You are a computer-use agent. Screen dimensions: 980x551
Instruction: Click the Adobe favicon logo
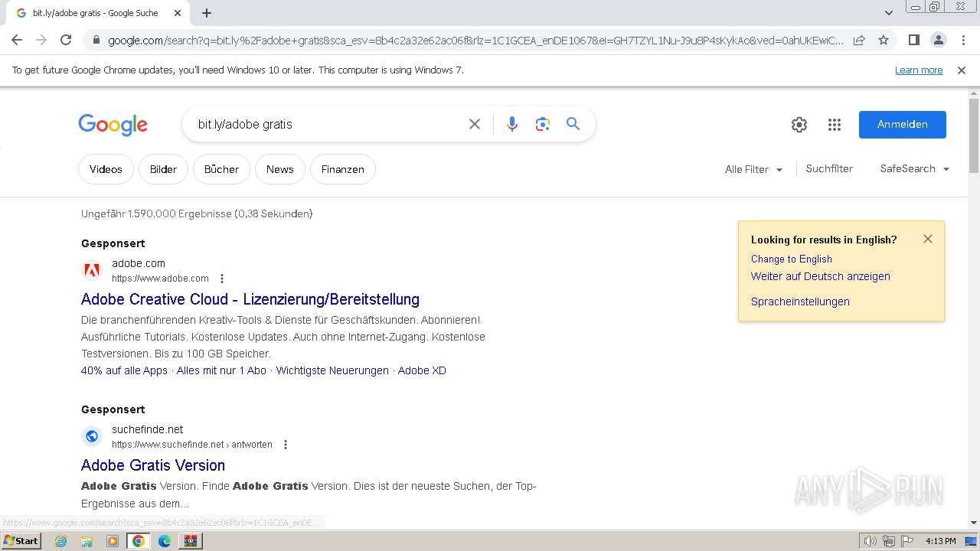tap(92, 270)
